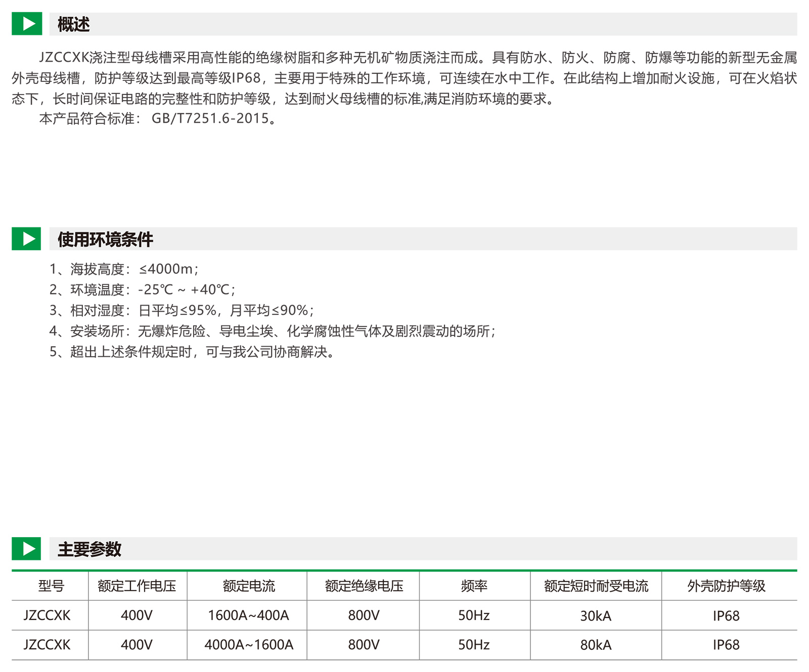Image resolution: width=809 pixels, height=672 pixels.
Task: Select the 相对湿度 condition line
Action: coord(182,310)
